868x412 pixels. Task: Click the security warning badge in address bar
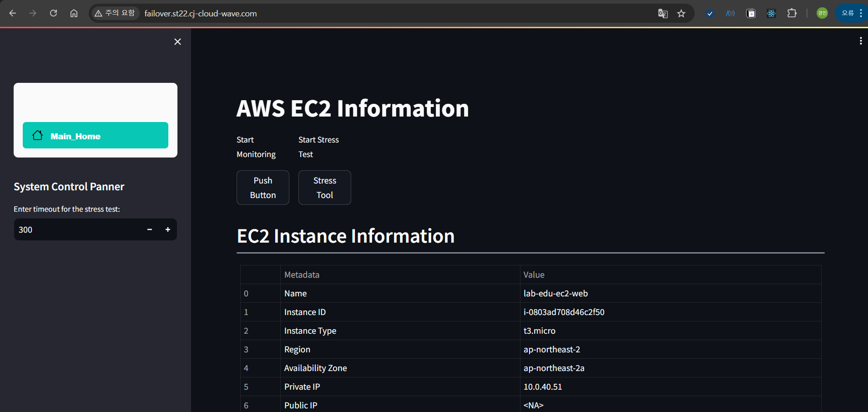pyautogui.click(x=115, y=13)
